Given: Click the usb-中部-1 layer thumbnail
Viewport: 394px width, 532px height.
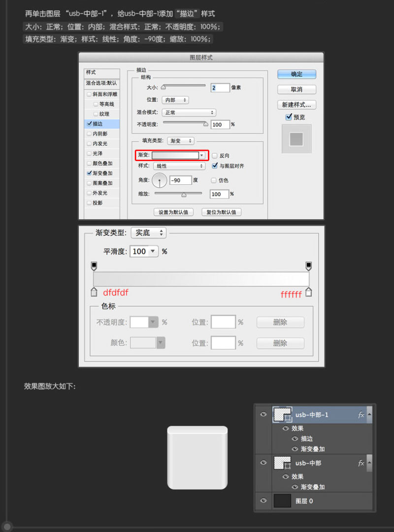Looking at the screenshot, I should coord(282,414).
